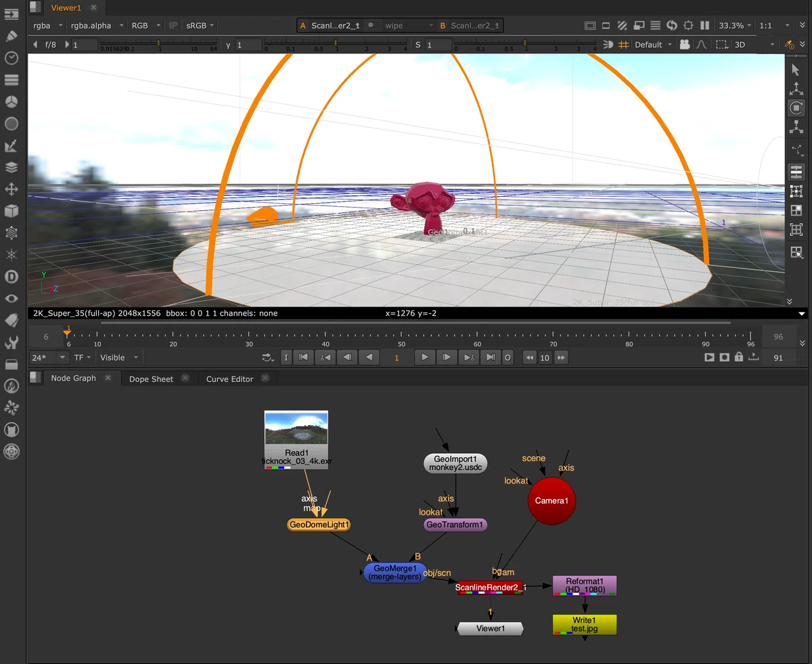The width and height of the screenshot is (812, 664).
Task: Open the RGB display mode dropdown
Action: pos(145,26)
